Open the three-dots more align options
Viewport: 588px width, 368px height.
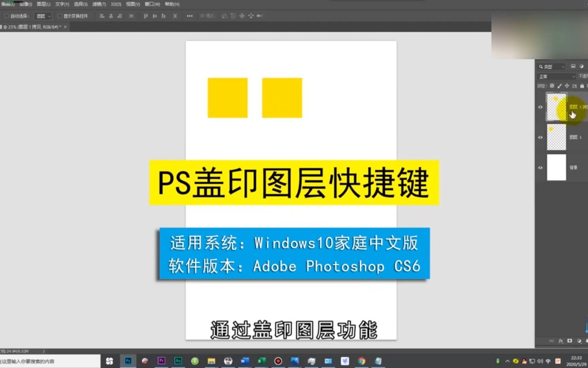[190, 16]
